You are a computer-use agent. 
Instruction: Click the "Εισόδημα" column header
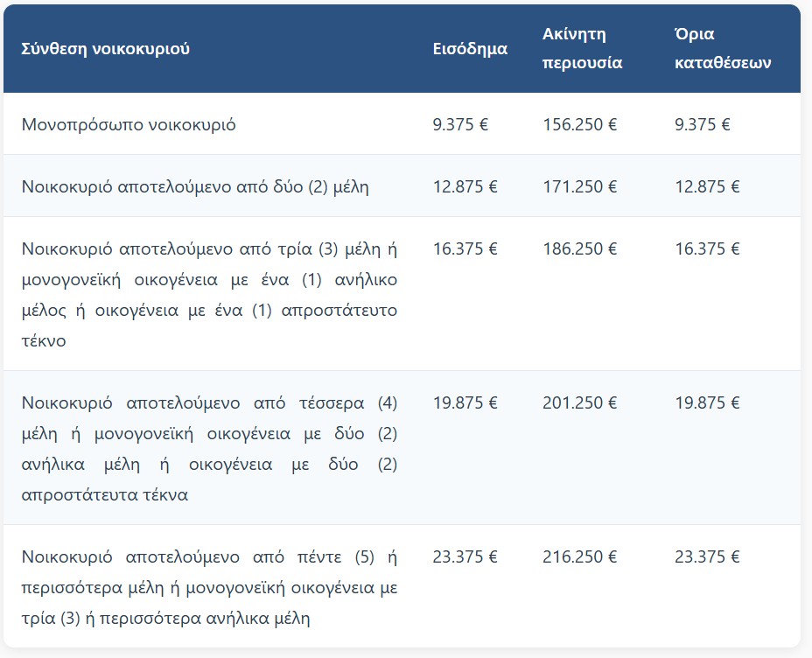click(x=470, y=49)
